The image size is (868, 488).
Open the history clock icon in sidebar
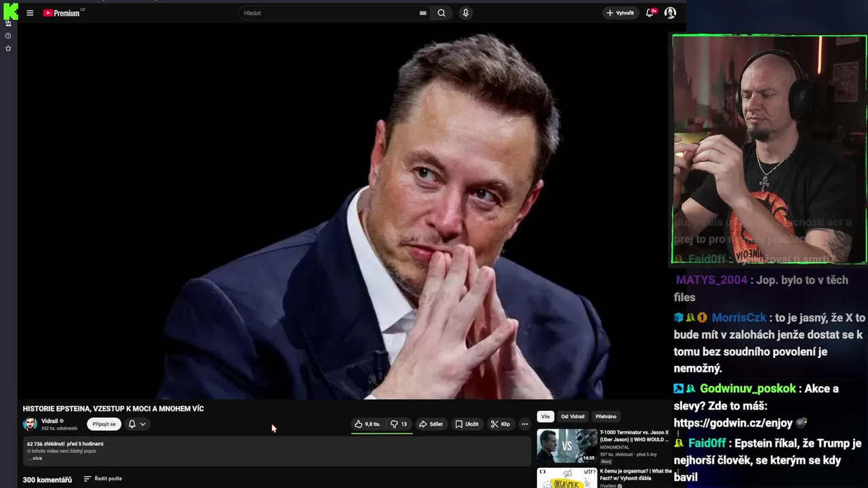click(x=8, y=36)
